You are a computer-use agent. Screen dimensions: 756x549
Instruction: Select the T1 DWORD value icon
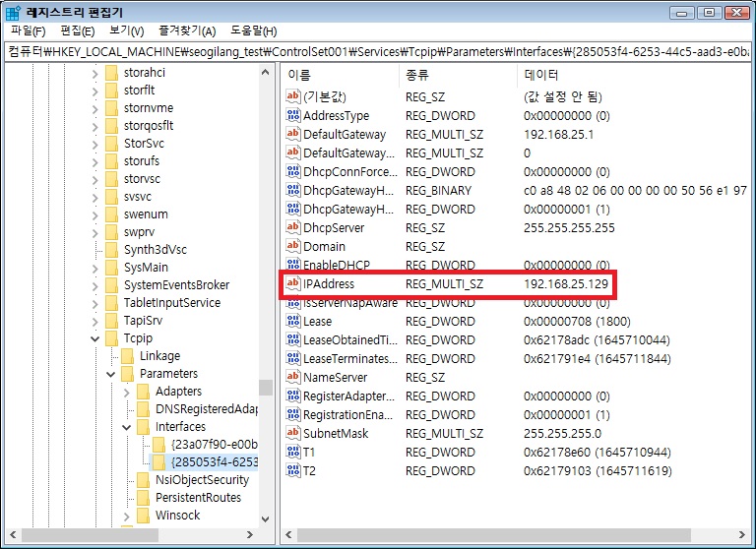(x=292, y=452)
